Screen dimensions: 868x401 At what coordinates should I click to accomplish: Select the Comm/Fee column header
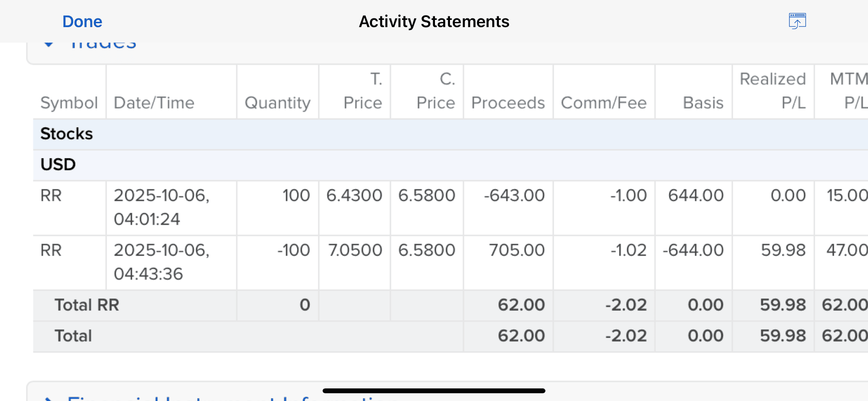point(604,103)
